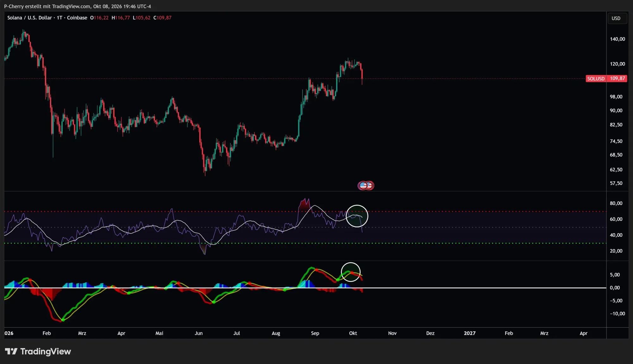The image size is (633, 364).
Task: Click the P-Cherry erstellt mit TradingView.com header
Action: pos(78,6)
